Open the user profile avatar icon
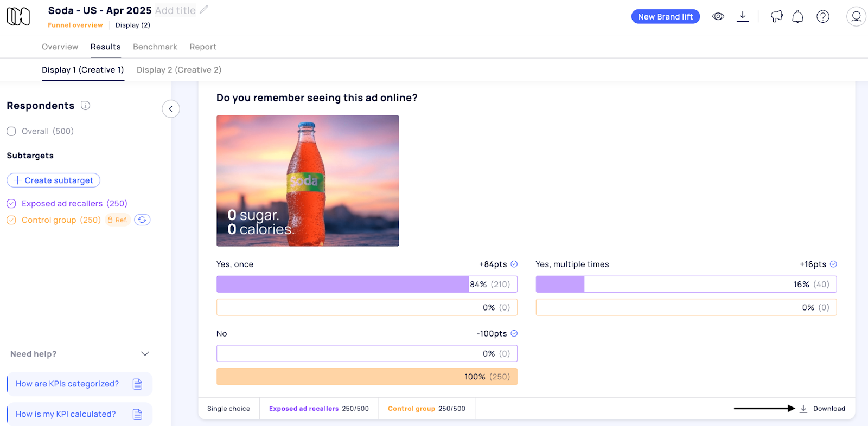Screen dimensions: 868x426 [856, 17]
